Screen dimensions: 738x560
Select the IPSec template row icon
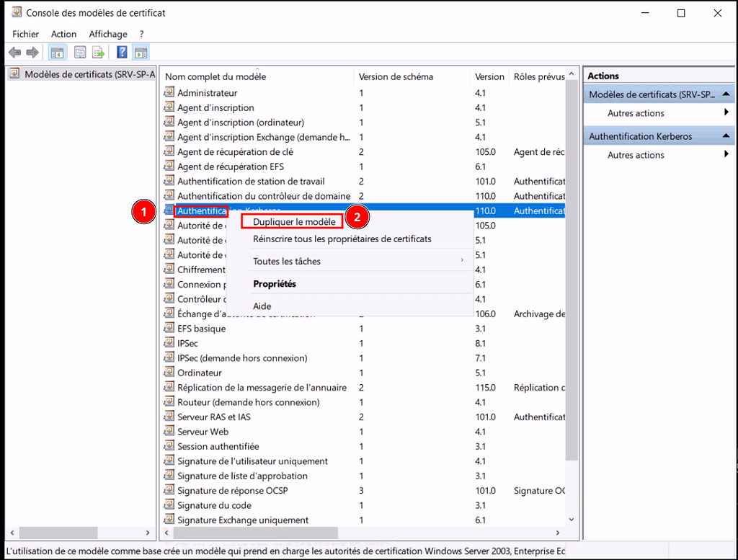click(169, 344)
